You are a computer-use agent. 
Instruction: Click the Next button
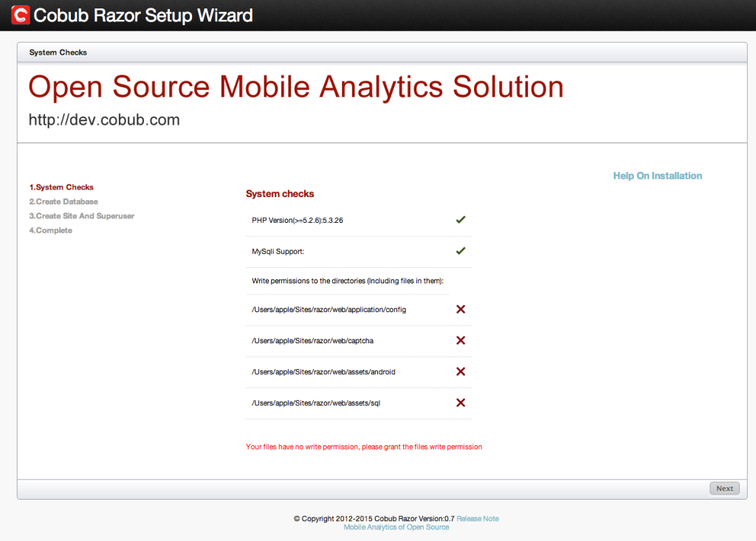pyautogui.click(x=724, y=489)
